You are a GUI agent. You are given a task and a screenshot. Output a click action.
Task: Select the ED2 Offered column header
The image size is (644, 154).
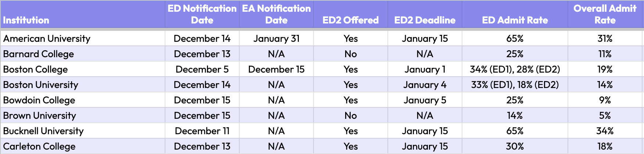click(x=351, y=20)
